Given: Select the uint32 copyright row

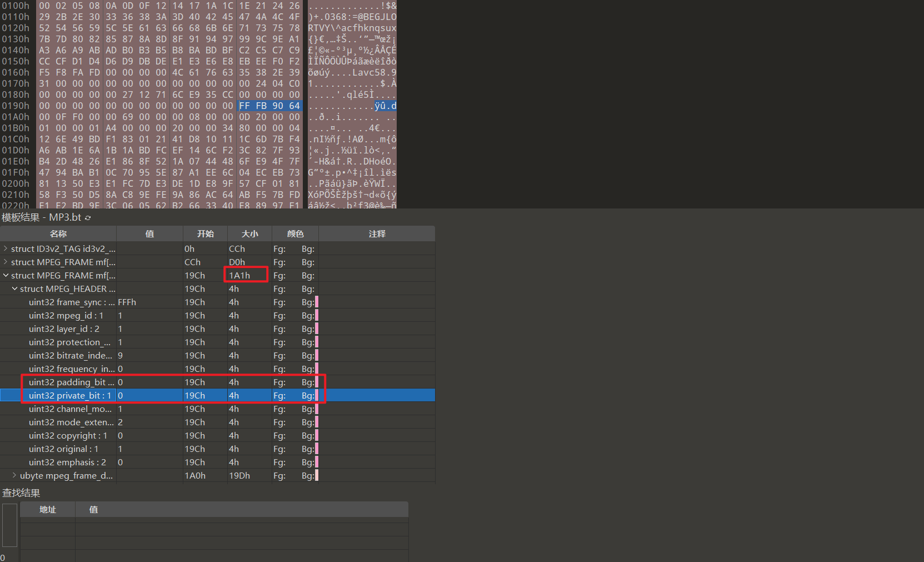Looking at the screenshot, I should click(x=68, y=436).
